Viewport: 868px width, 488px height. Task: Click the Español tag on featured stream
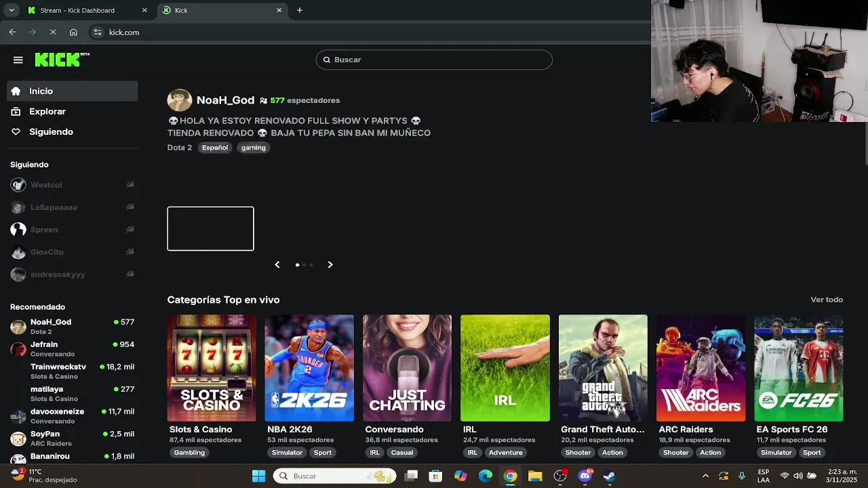click(215, 148)
